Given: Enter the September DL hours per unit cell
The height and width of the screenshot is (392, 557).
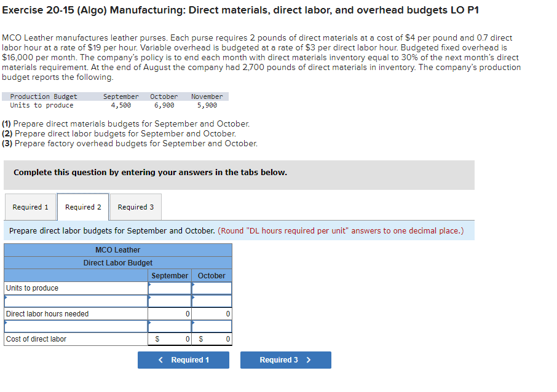Looking at the screenshot, I should 170,301.
